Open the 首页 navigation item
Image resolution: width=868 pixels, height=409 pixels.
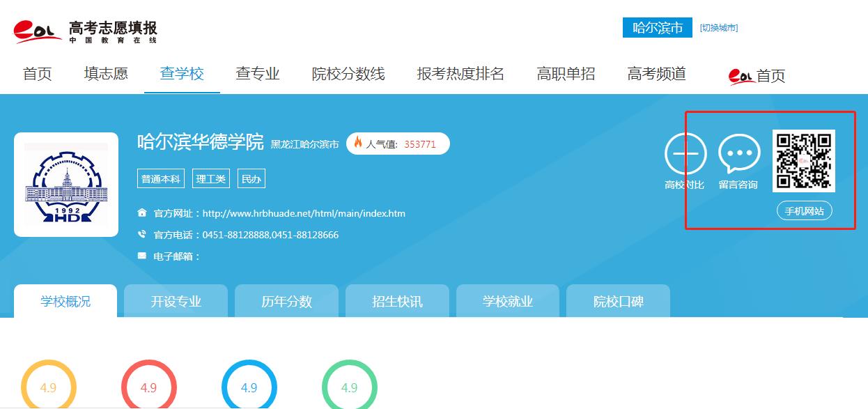[x=38, y=74]
